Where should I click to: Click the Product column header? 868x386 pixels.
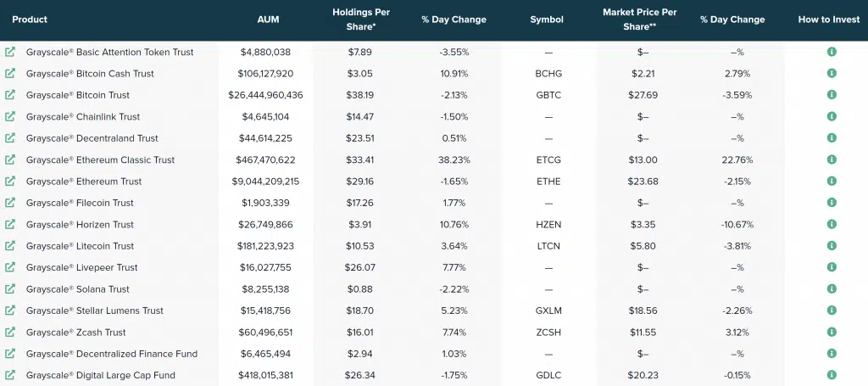point(30,20)
